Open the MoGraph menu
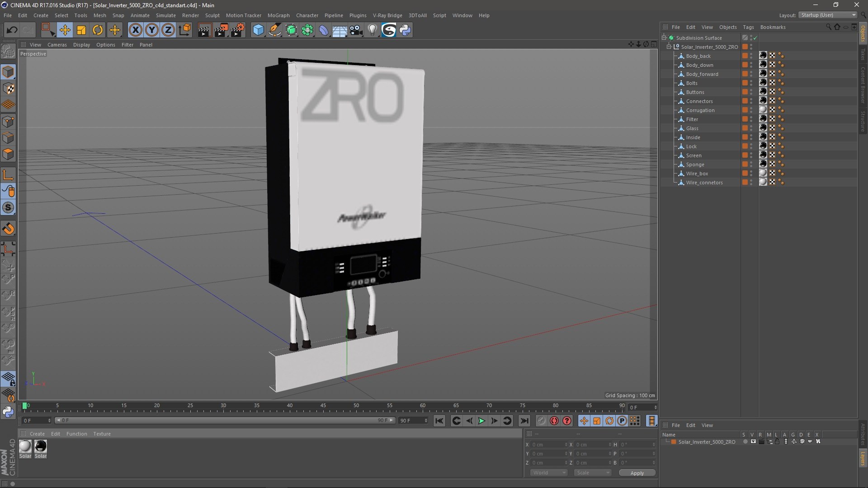The height and width of the screenshot is (488, 868). [278, 15]
